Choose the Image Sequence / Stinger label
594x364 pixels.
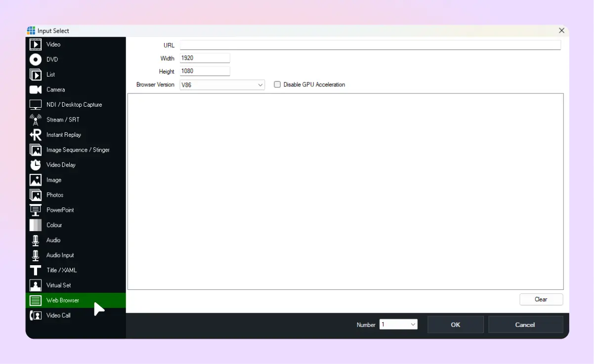[78, 150]
